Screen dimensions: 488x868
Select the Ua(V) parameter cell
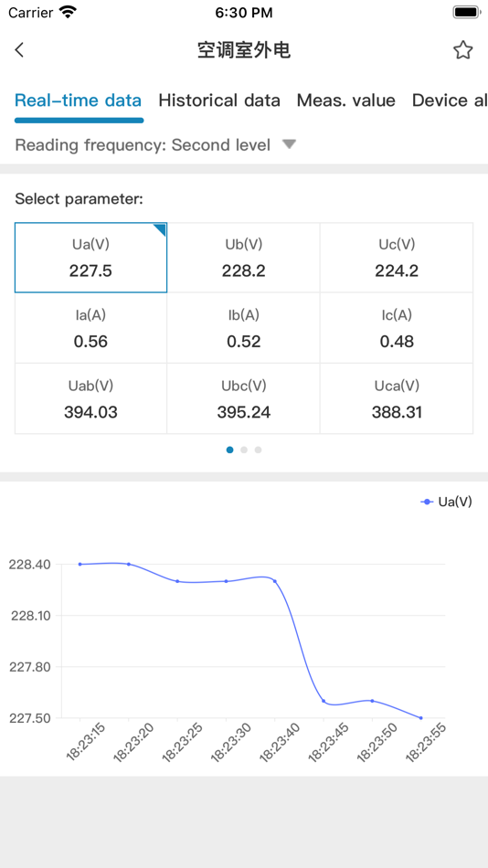(x=90, y=258)
